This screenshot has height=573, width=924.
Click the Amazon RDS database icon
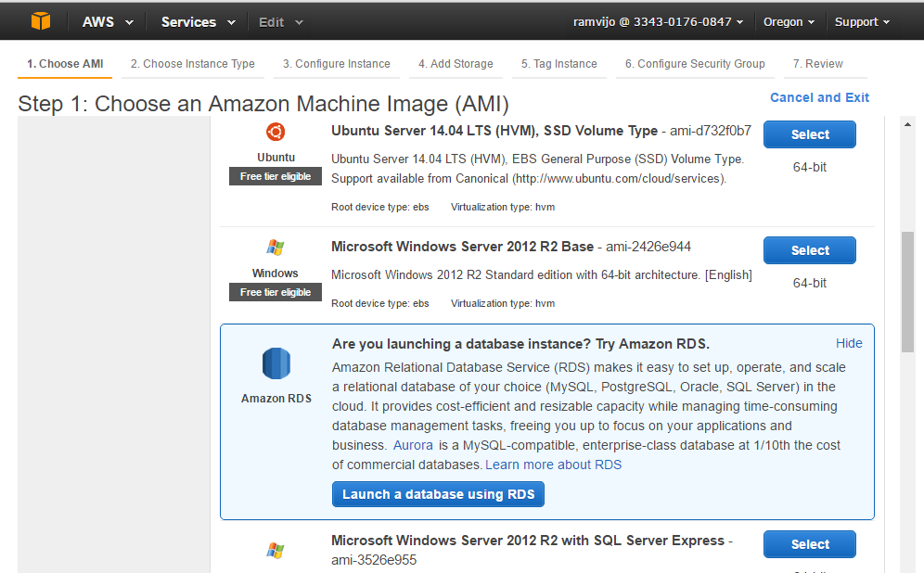[x=276, y=363]
